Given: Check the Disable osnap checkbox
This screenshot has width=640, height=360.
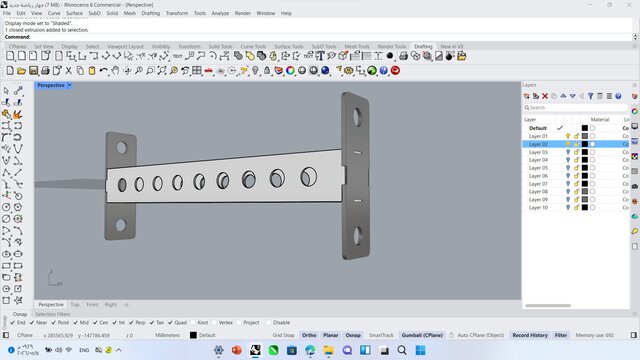Looking at the screenshot, I should point(269,322).
